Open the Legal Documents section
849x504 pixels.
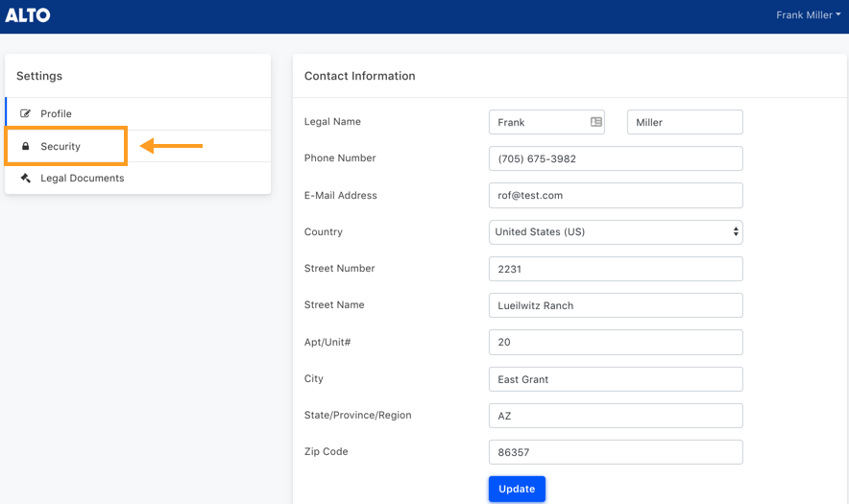coord(138,179)
